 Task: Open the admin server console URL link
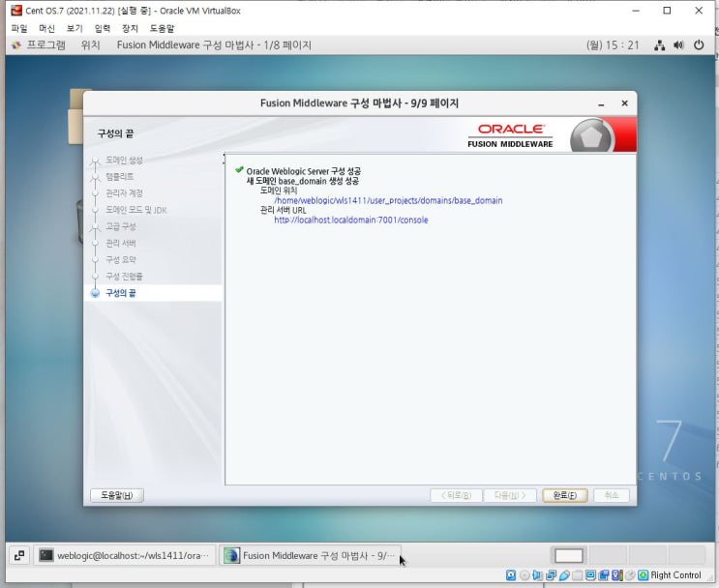[350, 220]
